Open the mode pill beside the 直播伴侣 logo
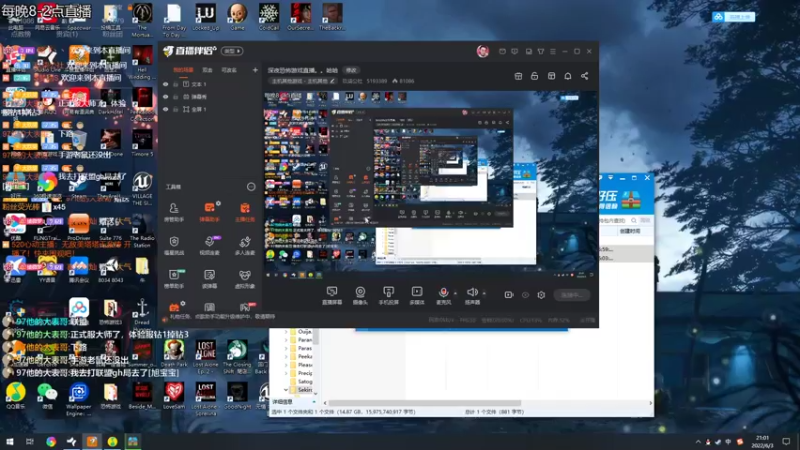This screenshot has height=450, width=800. pos(232,51)
